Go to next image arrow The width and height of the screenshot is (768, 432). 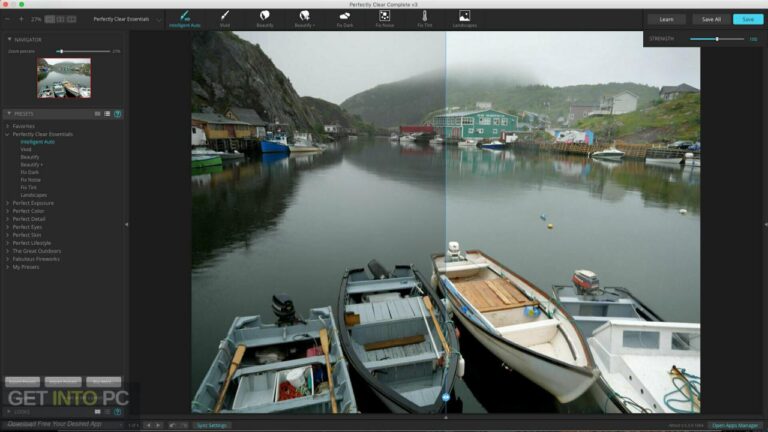(158, 425)
